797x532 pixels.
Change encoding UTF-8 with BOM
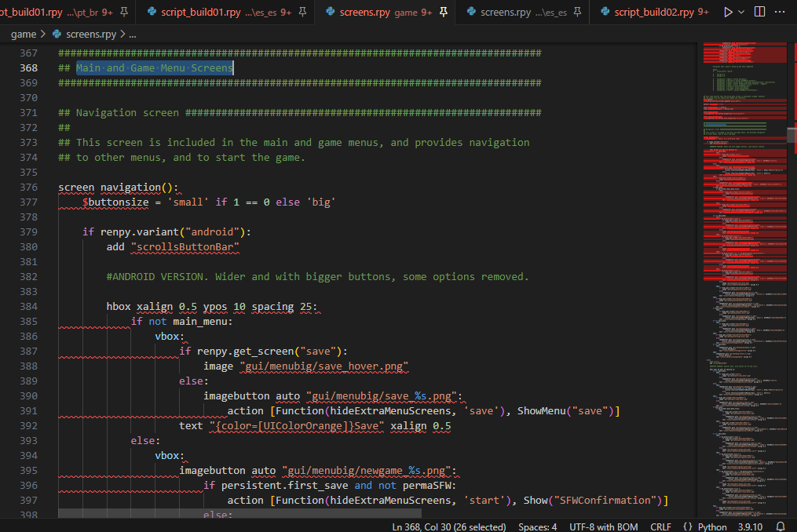tap(603, 527)
